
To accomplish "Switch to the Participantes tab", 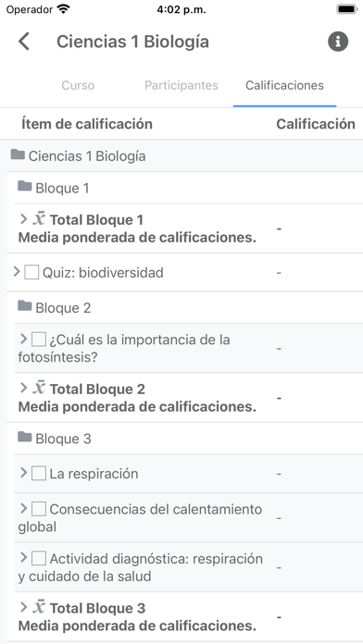I will 181,85.
